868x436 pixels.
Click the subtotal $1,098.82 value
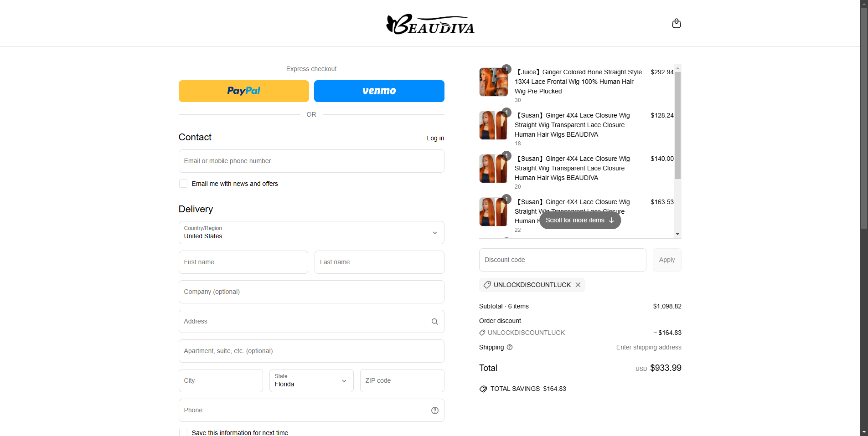click(667, 307)
